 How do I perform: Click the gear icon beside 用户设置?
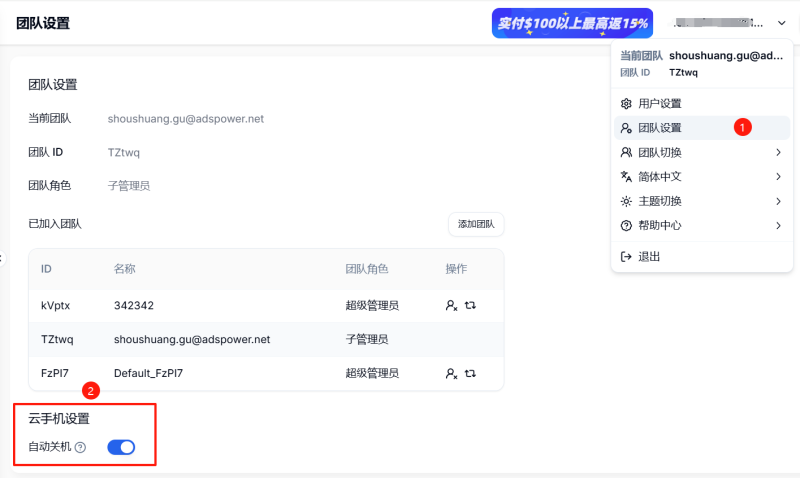626,104
